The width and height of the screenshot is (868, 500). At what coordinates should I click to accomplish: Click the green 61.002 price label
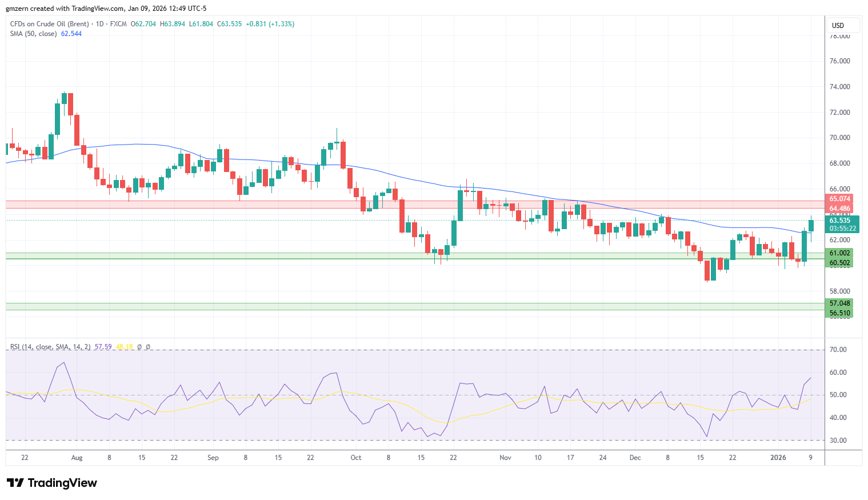[x=840, y=253]
